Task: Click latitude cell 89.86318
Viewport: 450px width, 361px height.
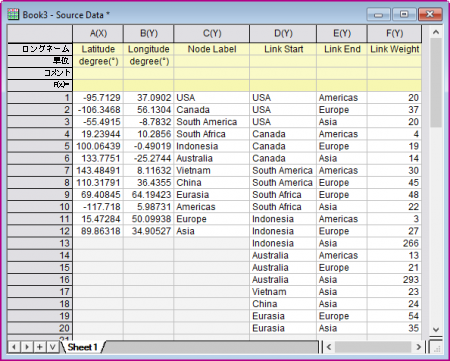Action: [x=98, y=231]
